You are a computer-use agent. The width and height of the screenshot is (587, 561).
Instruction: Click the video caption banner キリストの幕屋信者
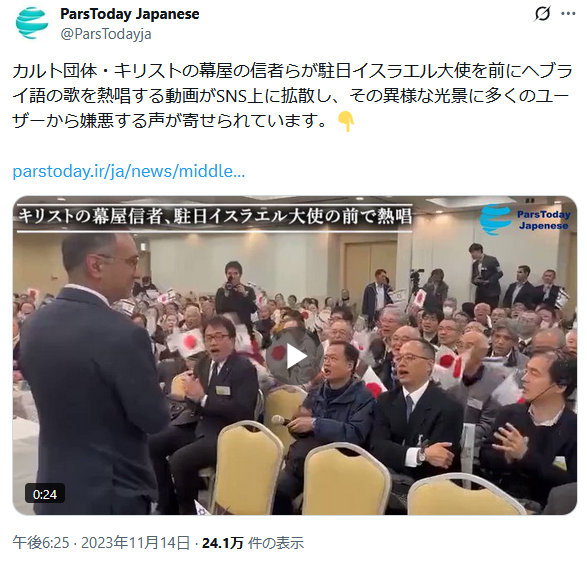click(x=215, y=217)
